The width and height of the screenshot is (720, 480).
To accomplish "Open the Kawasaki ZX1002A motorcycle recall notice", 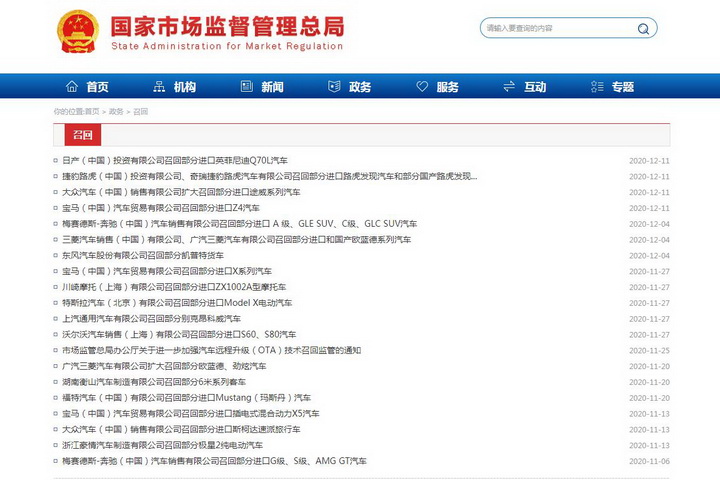I will click(x=174, y=287).
